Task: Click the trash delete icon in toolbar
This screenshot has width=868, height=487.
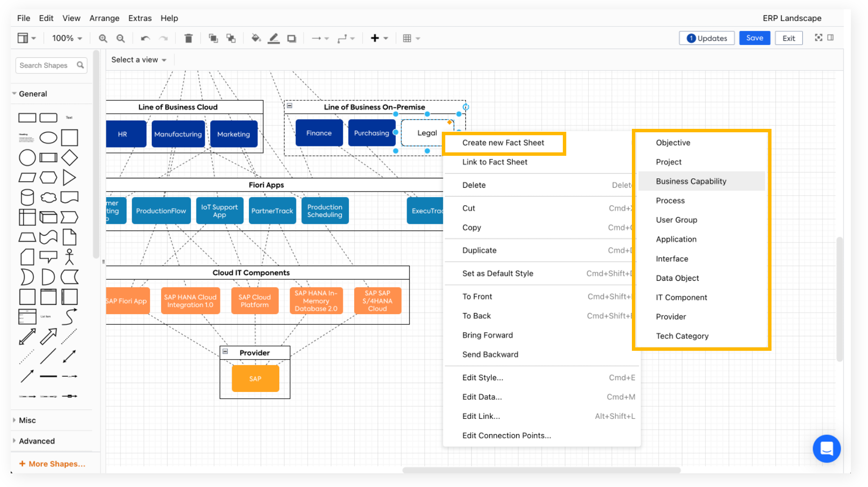Action: tap(189, 38)
